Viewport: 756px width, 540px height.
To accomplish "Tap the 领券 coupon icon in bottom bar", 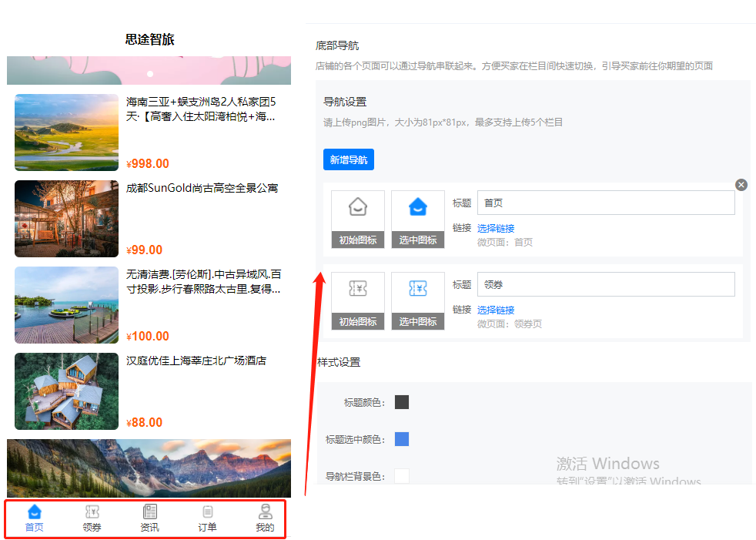I will pyautogui.click(x=92, y=511).
